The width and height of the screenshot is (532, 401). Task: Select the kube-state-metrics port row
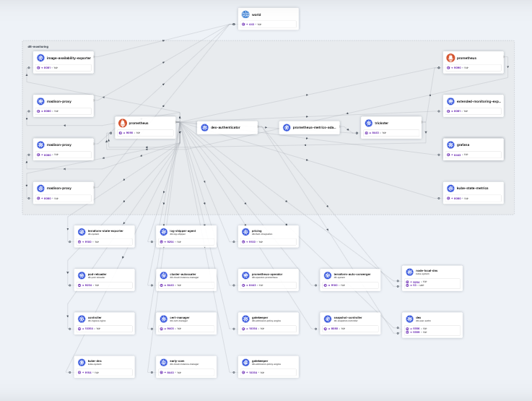click(x=474, y=198)
